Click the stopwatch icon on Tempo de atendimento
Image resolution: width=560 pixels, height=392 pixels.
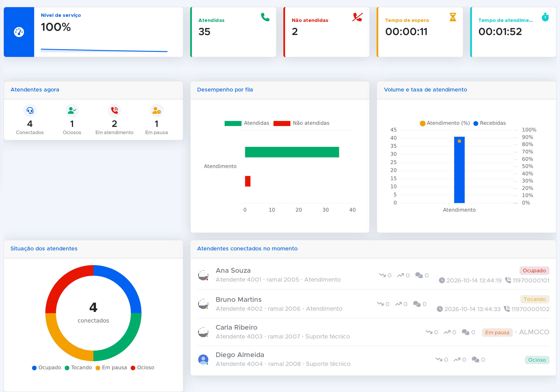coord(545,17)
